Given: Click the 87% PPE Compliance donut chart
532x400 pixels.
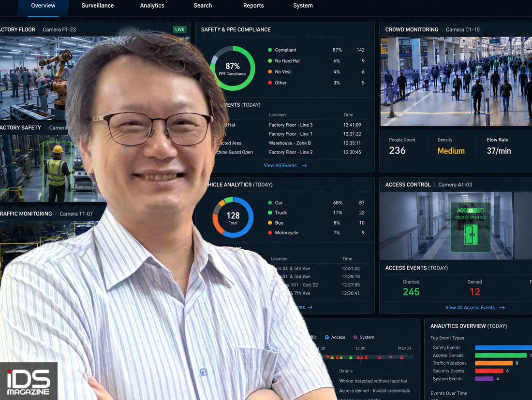Looking at the screenshot, I should 233,68.
